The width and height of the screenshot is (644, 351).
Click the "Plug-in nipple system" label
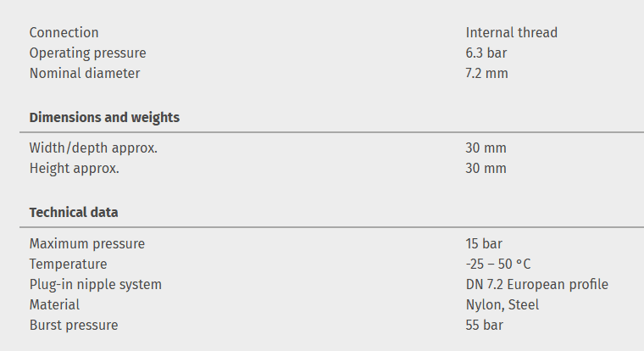pos(95,284)
